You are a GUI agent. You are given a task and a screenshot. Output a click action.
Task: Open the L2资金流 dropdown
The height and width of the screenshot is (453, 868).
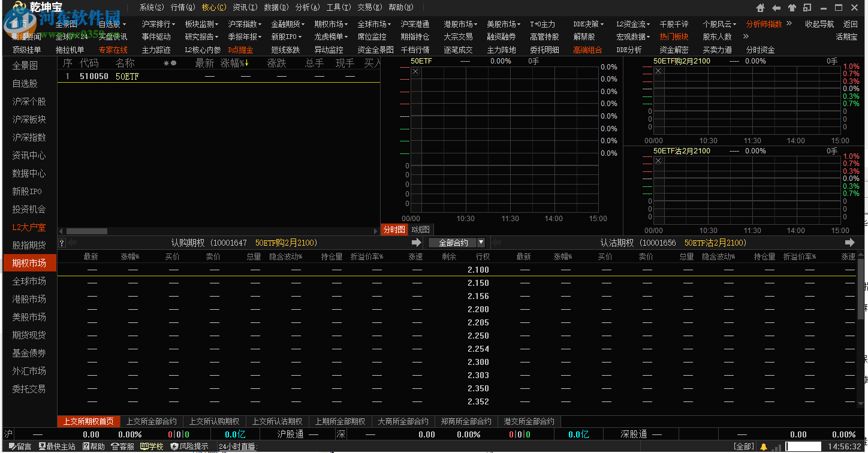(632, 24)
